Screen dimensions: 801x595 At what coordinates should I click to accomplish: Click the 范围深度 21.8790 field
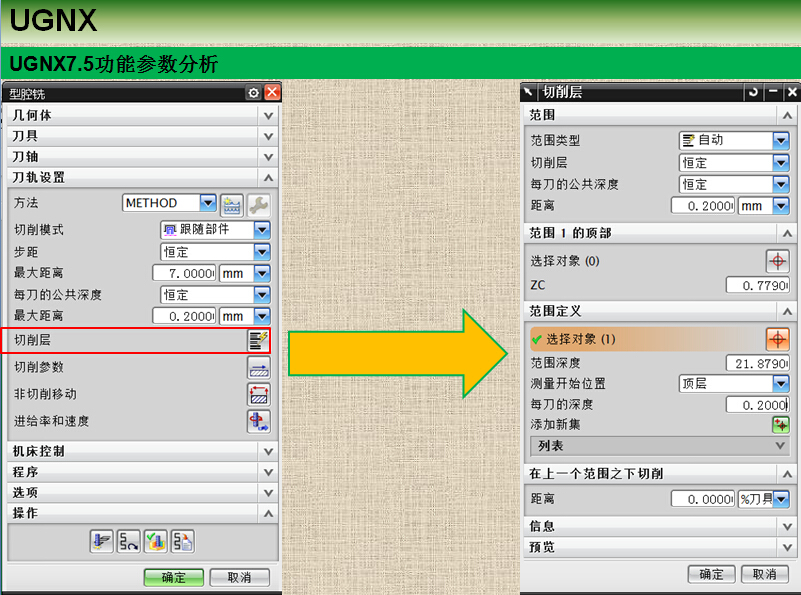tap(758, 363)
